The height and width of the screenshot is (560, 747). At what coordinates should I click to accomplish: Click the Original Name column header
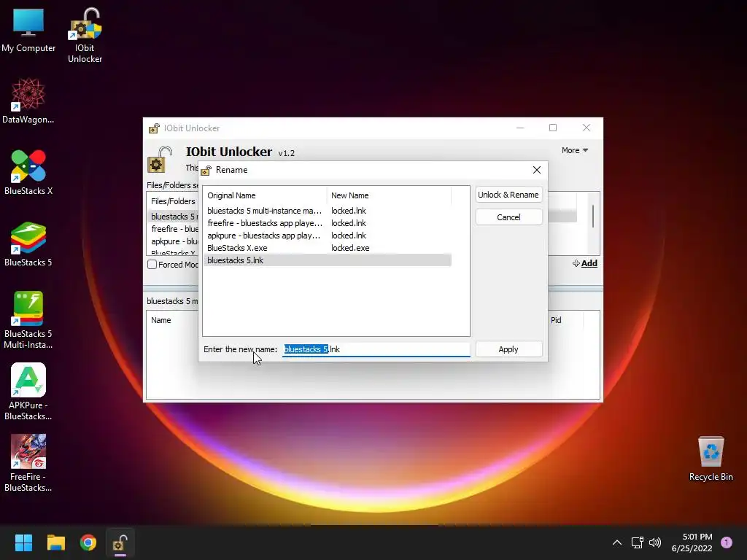coord(265,195)
